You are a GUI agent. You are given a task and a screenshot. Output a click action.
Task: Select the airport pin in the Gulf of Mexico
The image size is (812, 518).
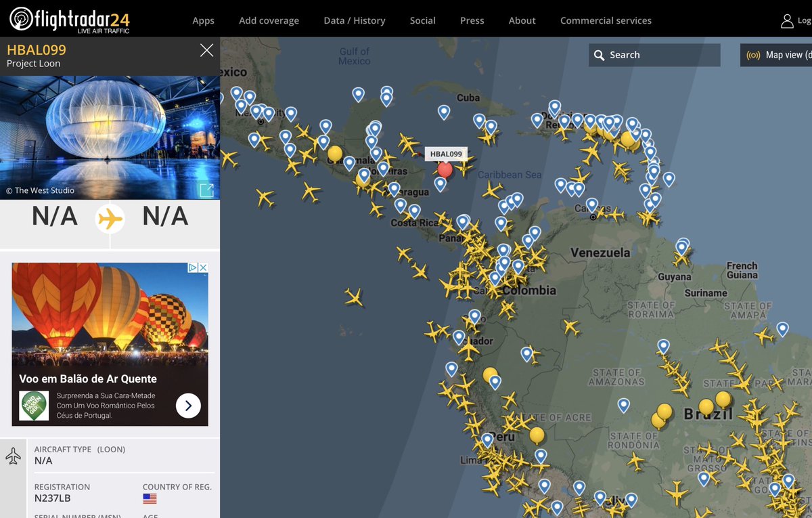359,94
